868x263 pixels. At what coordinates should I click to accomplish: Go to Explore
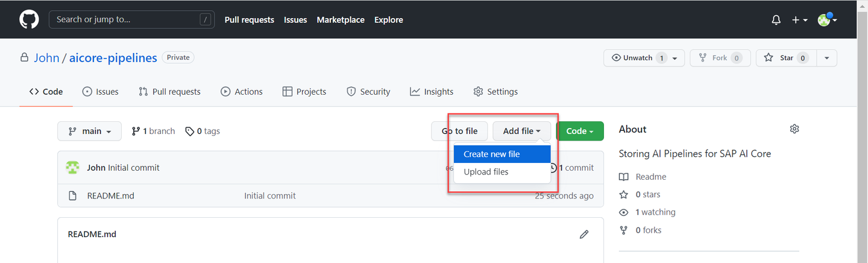click(x=388, y=20)
